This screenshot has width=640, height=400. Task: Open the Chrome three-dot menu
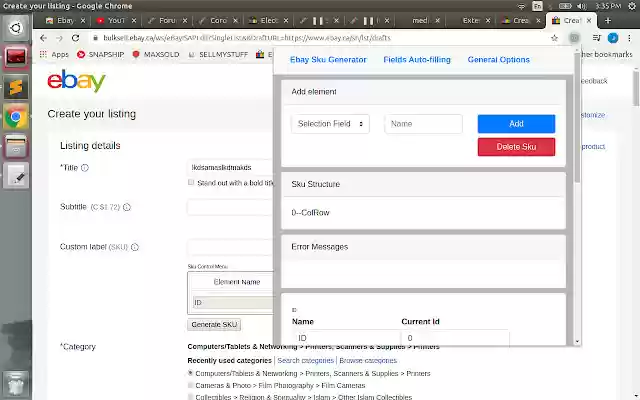tap(629, 38)
